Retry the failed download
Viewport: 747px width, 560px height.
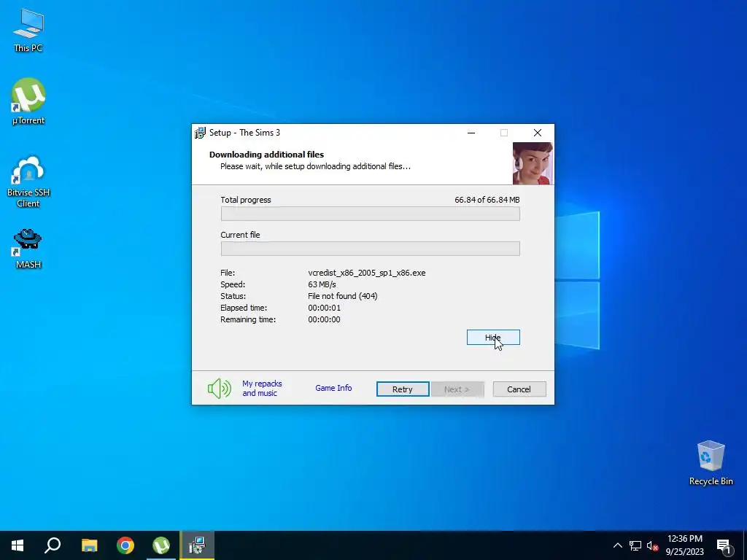[x=403, y=389]
